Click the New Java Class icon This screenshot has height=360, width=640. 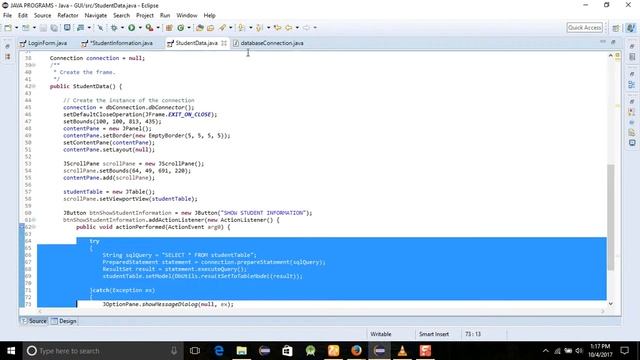point(180,28)
